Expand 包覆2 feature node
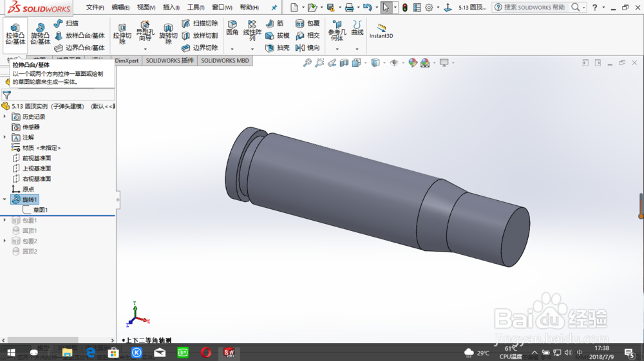 point(5,241)
